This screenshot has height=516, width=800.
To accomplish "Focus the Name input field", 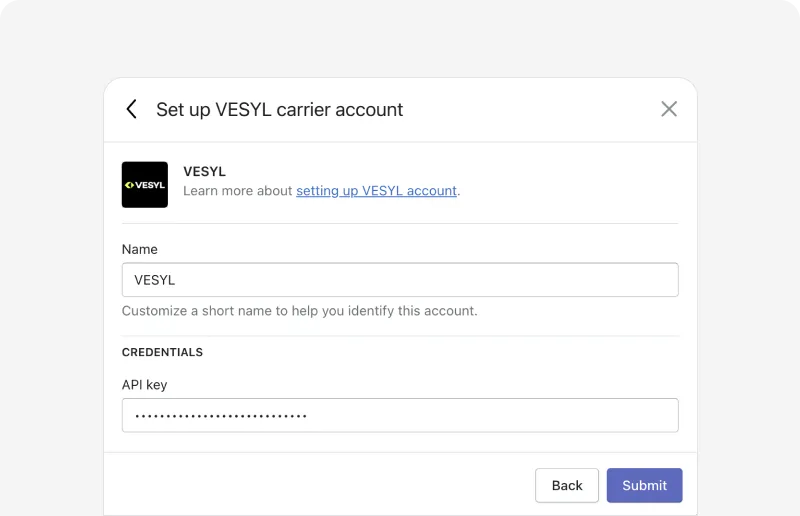I will (x=400, y=280).
